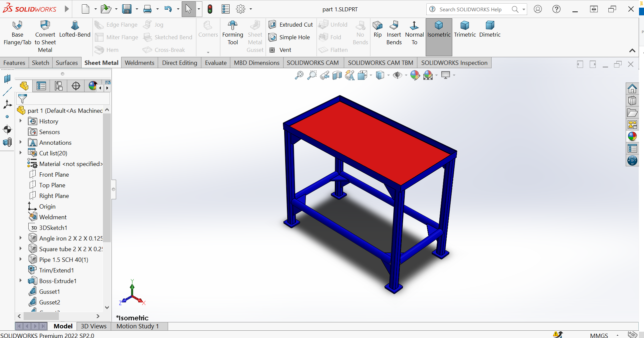
Task: Activate the Rip tool
Action: pos(377,29)
